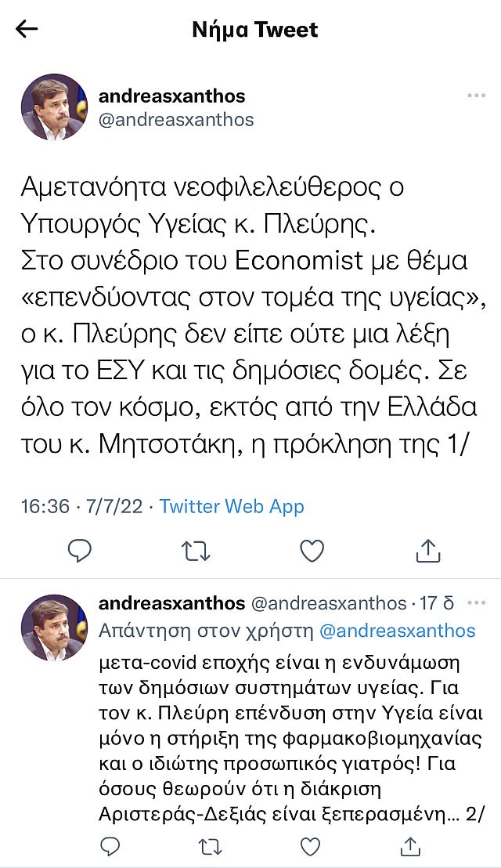Click the back arrow to leave the thread
Screen dimensions: 501x868
coord(24,30)
